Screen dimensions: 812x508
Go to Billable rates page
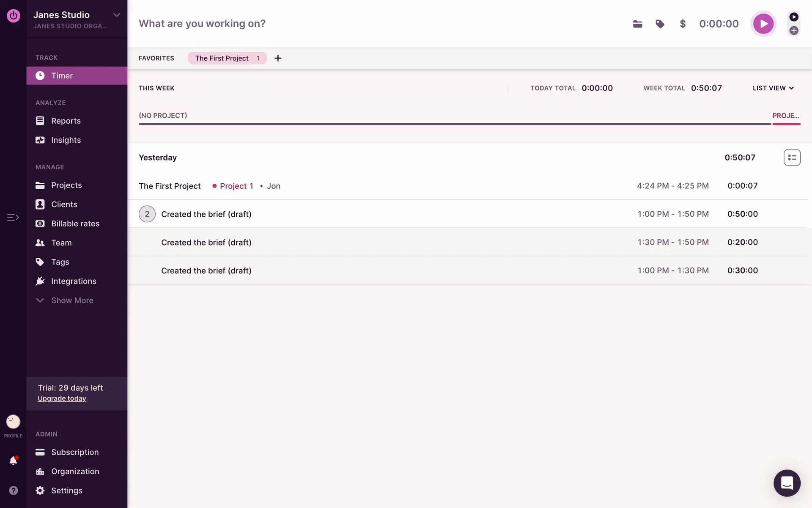click(x=75, y=224)
